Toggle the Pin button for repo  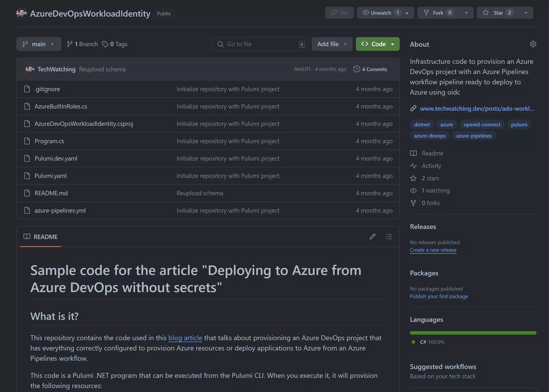pos(340,13)
